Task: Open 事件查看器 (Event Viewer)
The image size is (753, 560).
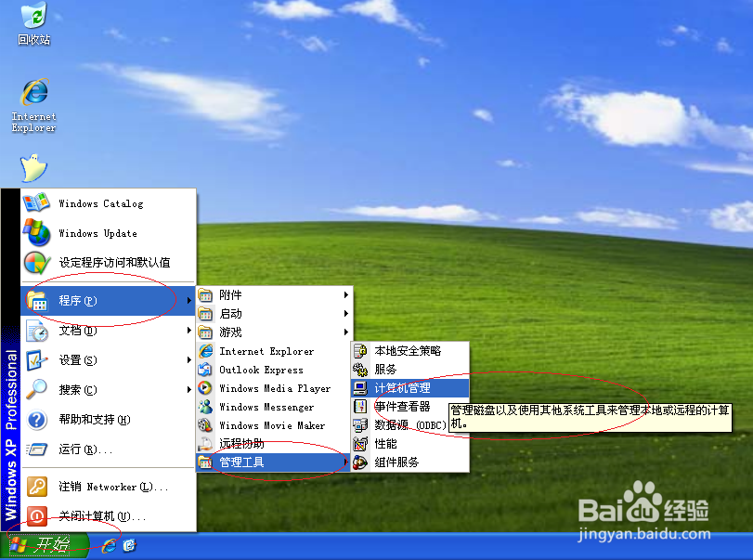Action: pyautogui.click(x=407, y=406)
